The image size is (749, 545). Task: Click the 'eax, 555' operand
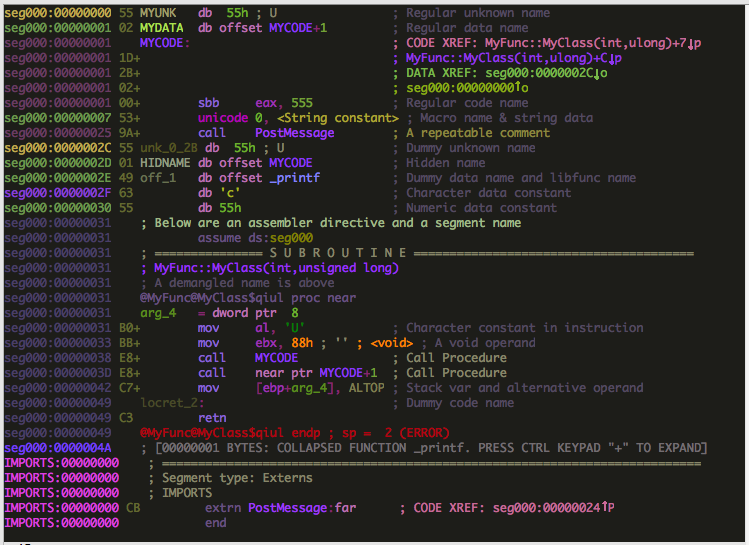coord(284,103)
